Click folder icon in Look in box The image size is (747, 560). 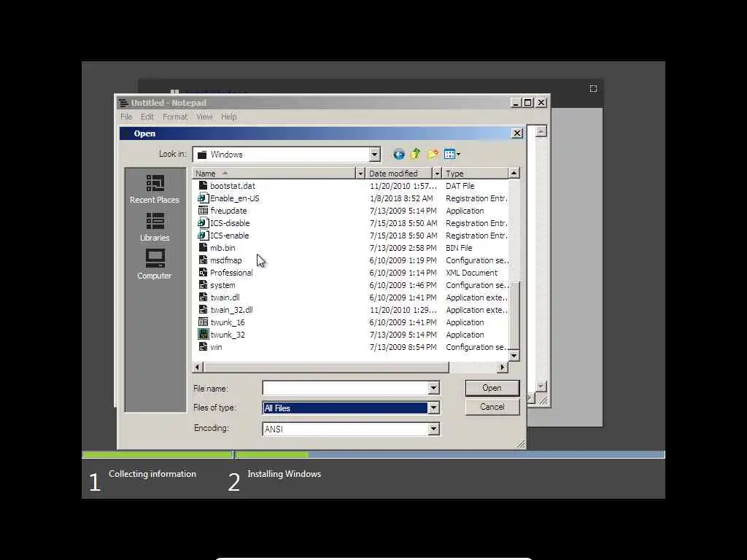coord(202,155)
